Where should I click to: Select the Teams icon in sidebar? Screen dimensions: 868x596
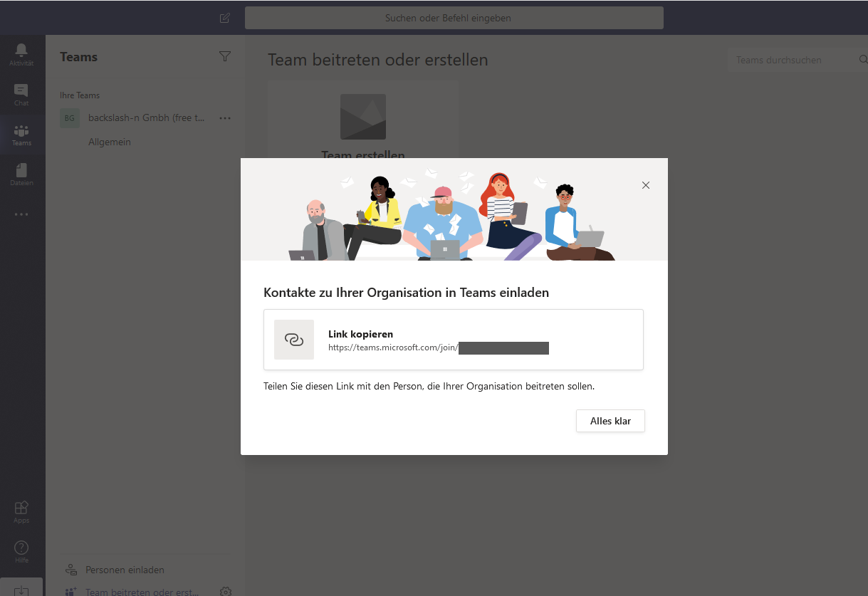click(21, 134)
